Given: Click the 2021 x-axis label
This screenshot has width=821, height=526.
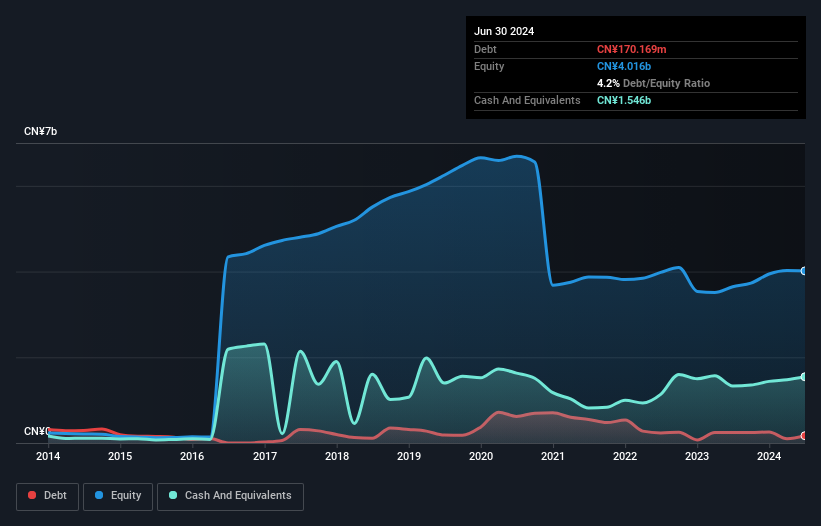Looking at the screenshot, I should pyautogui.click(x=553, y=456).
